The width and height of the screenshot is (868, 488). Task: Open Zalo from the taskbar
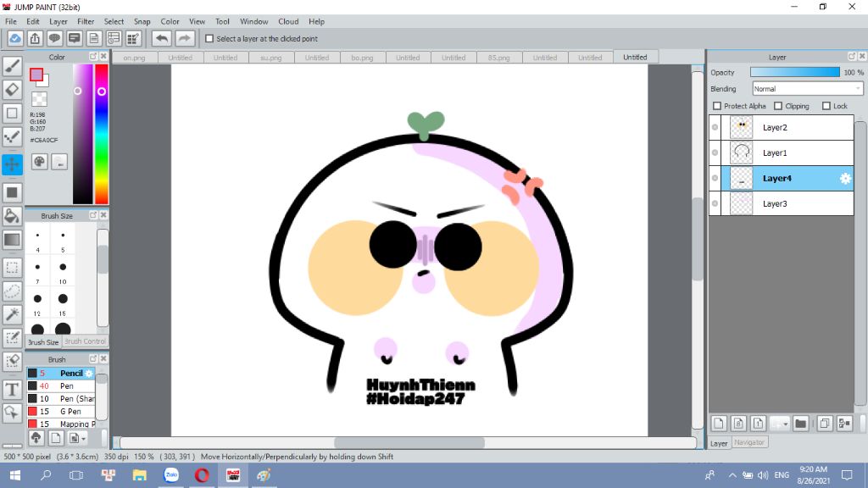(171, 474)
